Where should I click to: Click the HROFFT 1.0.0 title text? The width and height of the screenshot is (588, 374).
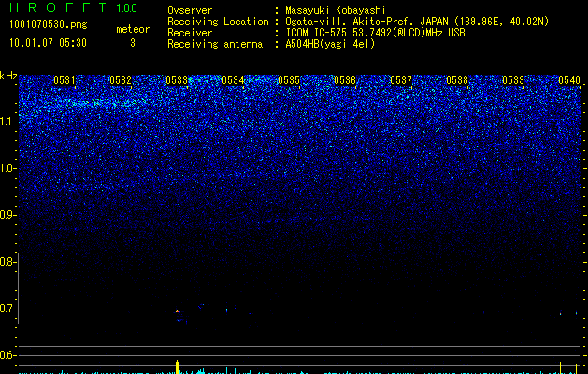[74, 7]
